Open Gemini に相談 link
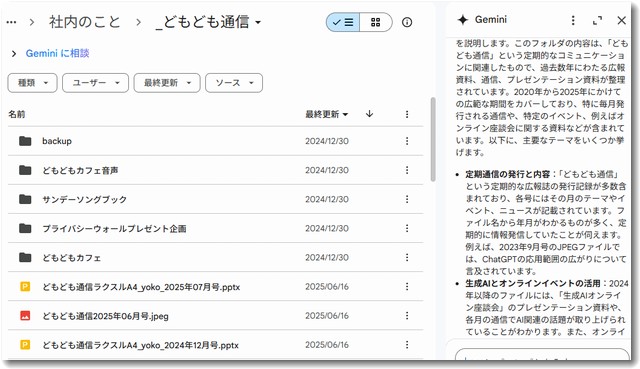The image size is (640, 369). (58, 53)
